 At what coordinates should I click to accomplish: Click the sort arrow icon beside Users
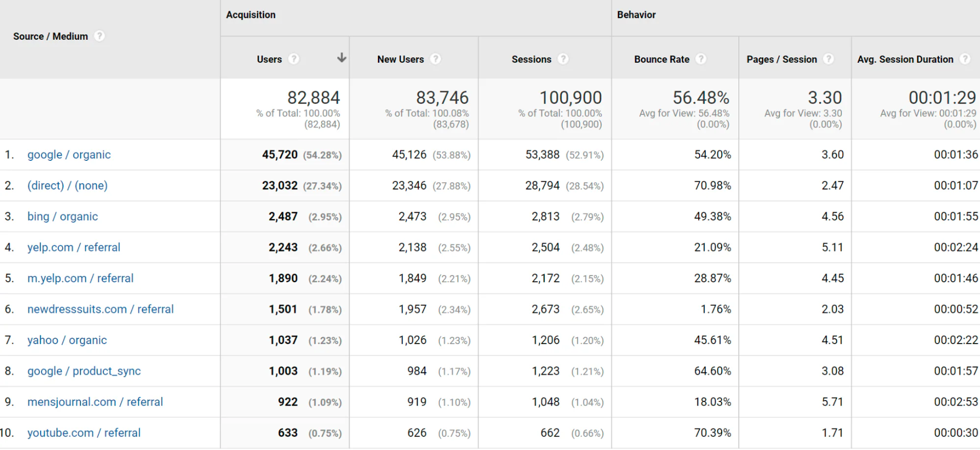pos(341,57)
